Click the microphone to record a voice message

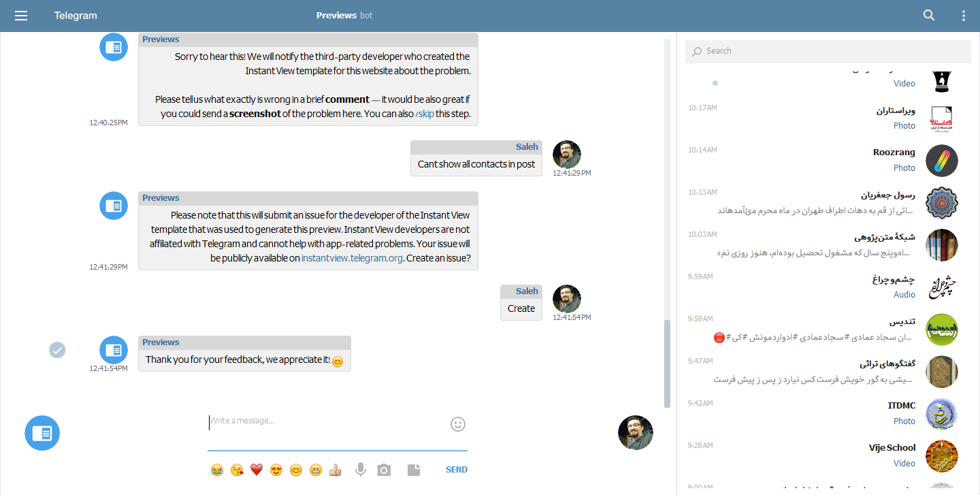(x=360, y=469)
